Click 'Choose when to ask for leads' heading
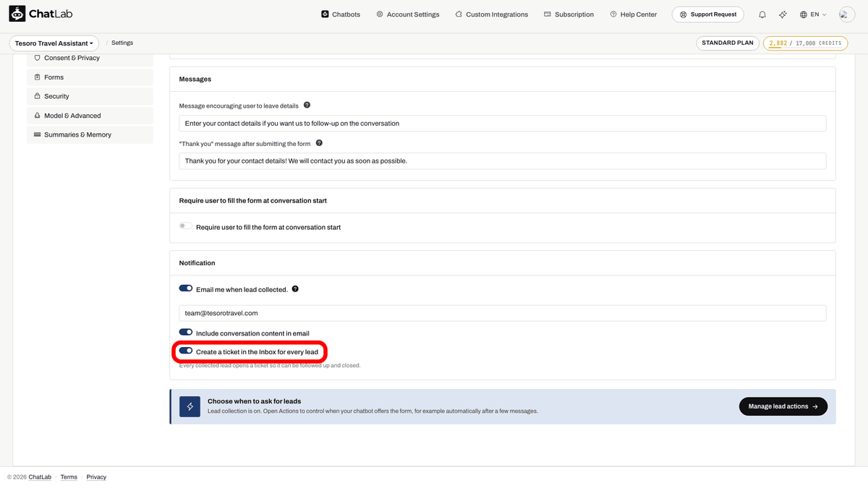This screenshot has width=868, height=488. (x=255, y=401)
